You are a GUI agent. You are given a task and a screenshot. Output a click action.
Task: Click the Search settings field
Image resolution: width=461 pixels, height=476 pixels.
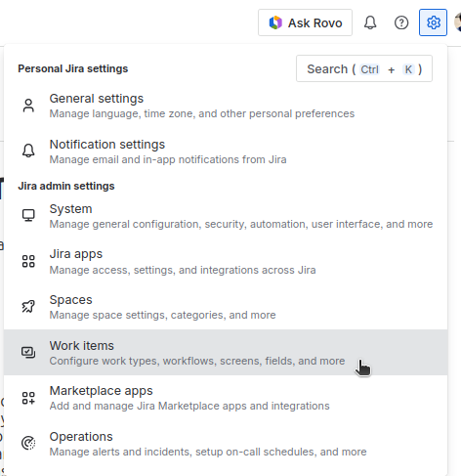364,68
